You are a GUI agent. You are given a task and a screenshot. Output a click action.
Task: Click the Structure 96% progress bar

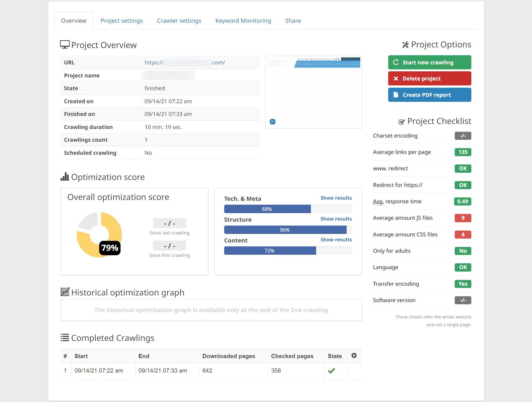click(288, 230)
